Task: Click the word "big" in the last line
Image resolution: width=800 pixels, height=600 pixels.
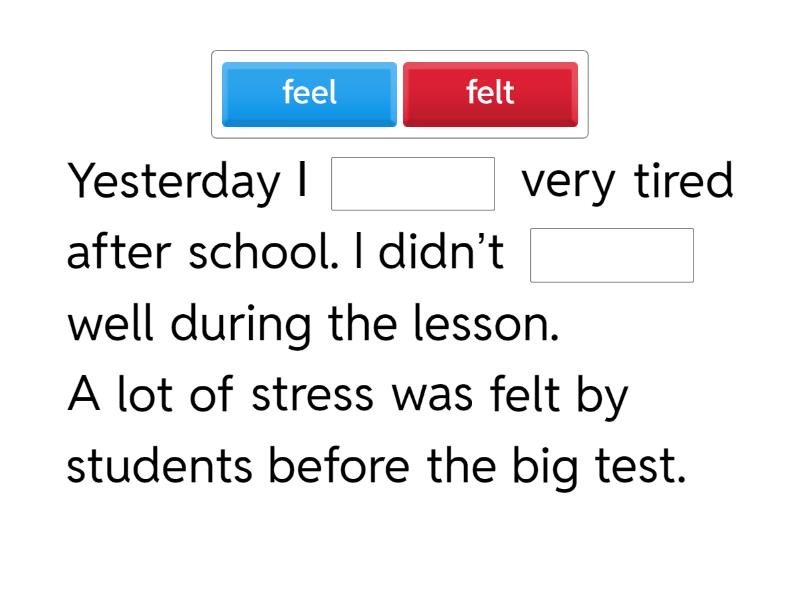Action: coord(546,468)
